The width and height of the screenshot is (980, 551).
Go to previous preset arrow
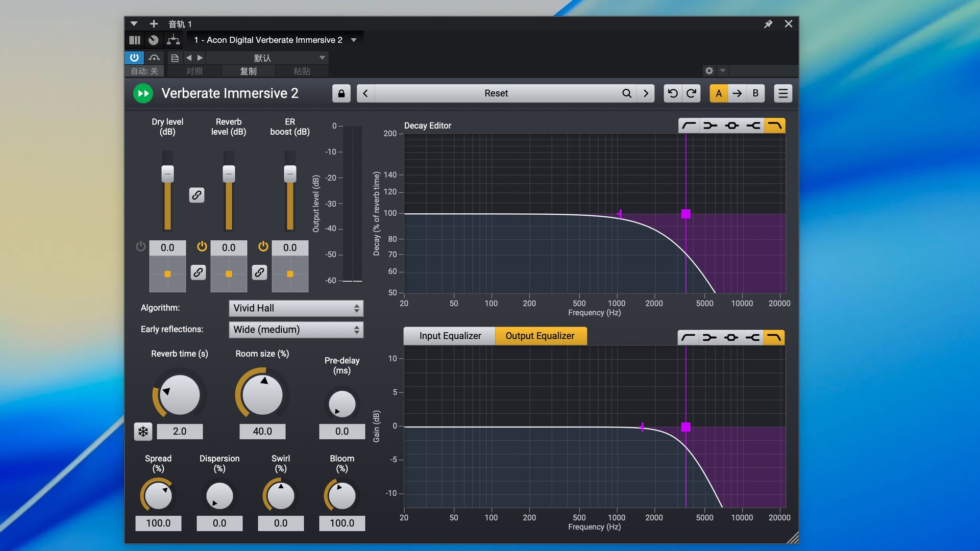365,93
